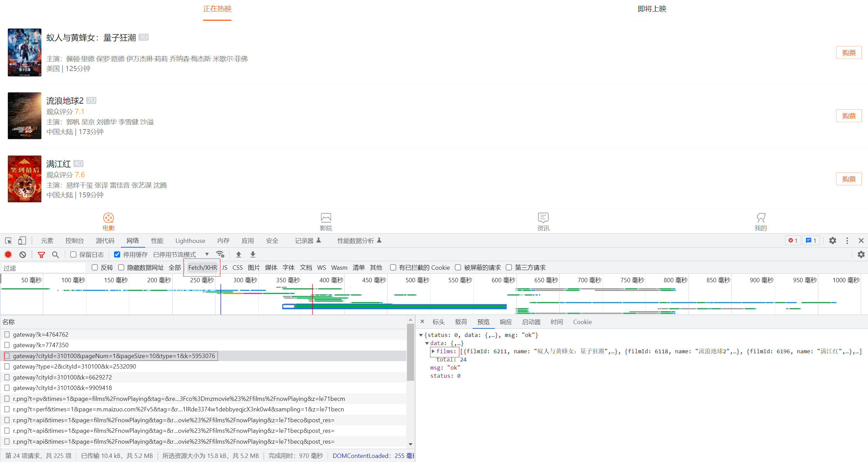Tap the 我的 bottom navigation icon
Viewport: 868px width, 462px height.
point(760,222)
